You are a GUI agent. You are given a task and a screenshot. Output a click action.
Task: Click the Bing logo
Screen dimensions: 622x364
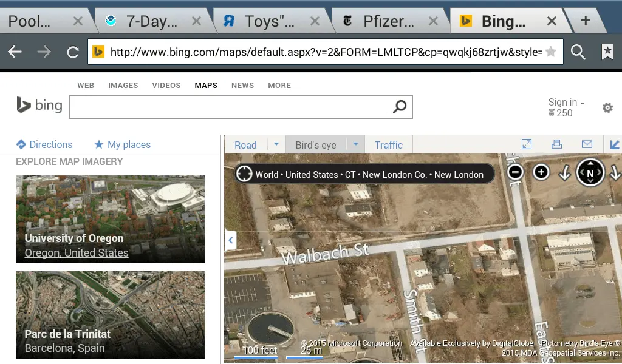(39, 105)
